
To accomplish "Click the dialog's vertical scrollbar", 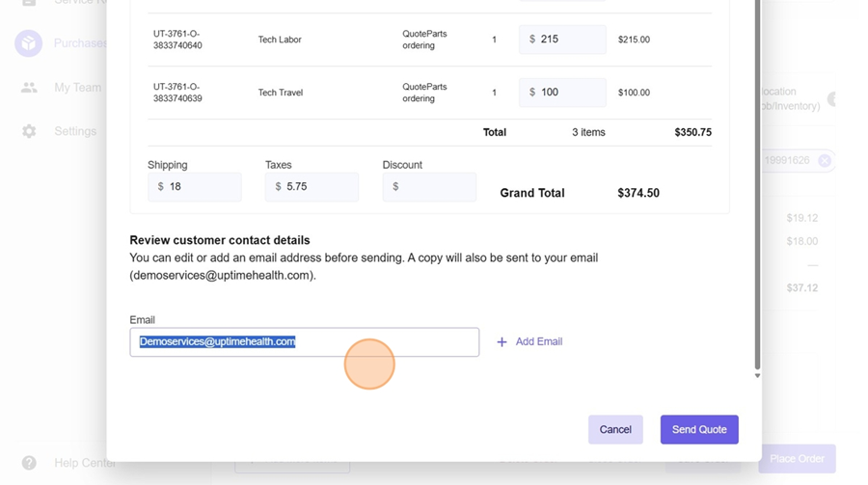I will coord(757,193).
